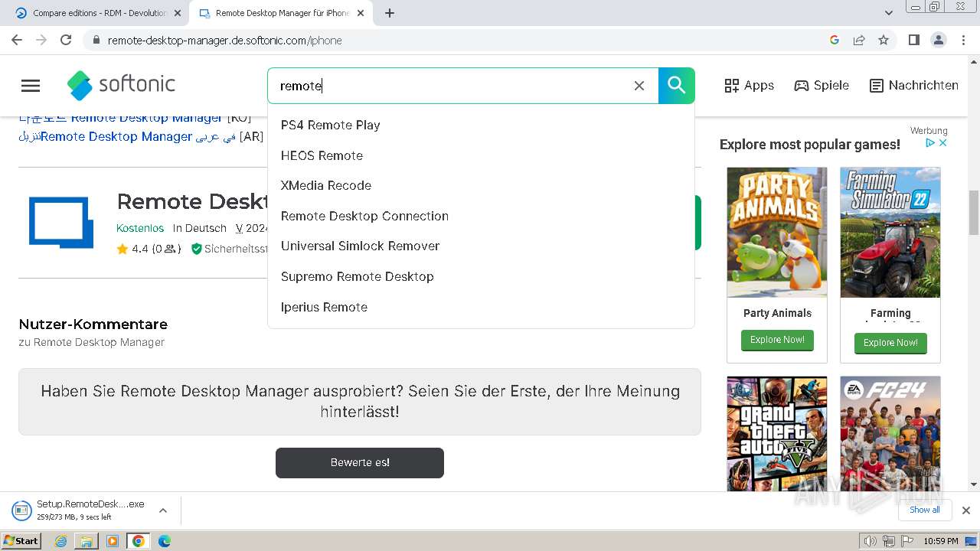
Task: Launch Internet Explorer from taskbar
Action: click(x=61, y=541)
